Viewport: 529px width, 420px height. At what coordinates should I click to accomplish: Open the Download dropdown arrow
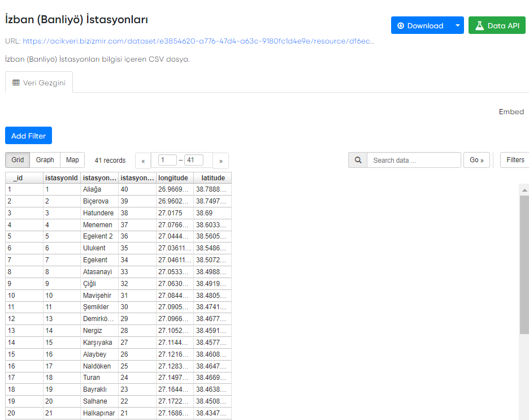pyautogui.click(x=457, y=25)
